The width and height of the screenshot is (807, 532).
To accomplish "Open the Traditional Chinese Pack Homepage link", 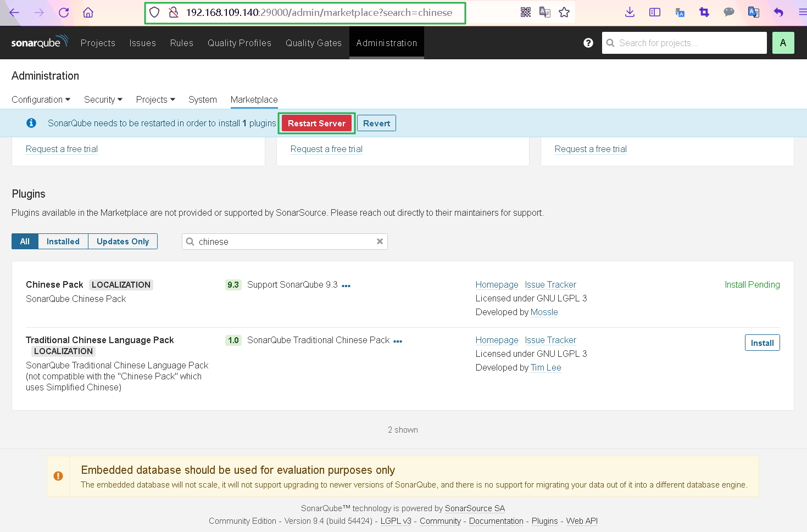I will click(497, 340).
